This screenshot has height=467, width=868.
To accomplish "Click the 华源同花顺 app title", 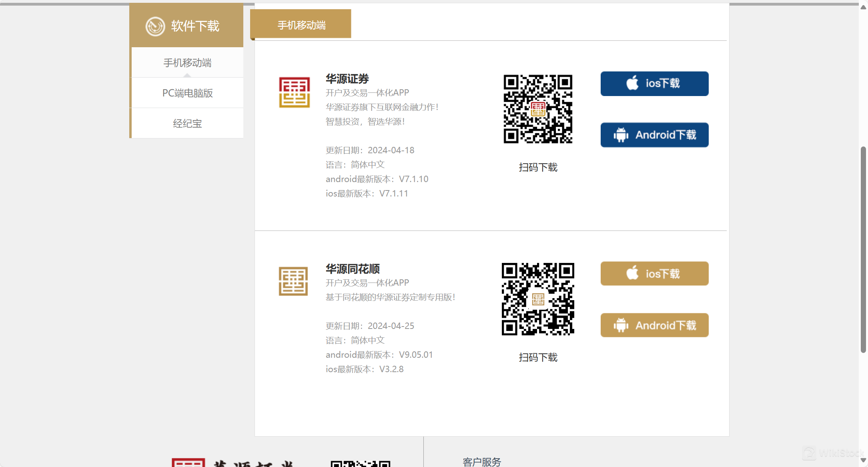I will pos(353,269).
